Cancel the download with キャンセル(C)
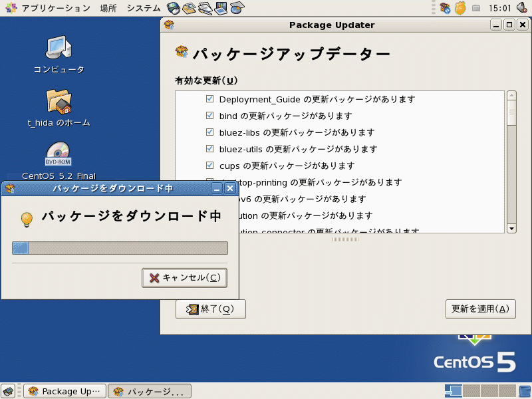532x399 pixels. click(185, 278)
